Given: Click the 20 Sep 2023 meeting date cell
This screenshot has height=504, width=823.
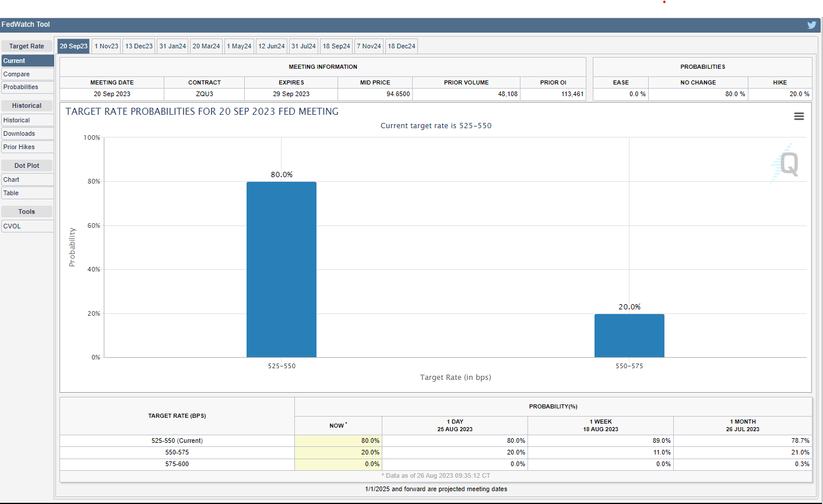Looking at the screenshot, I should (x=112, y=94).
